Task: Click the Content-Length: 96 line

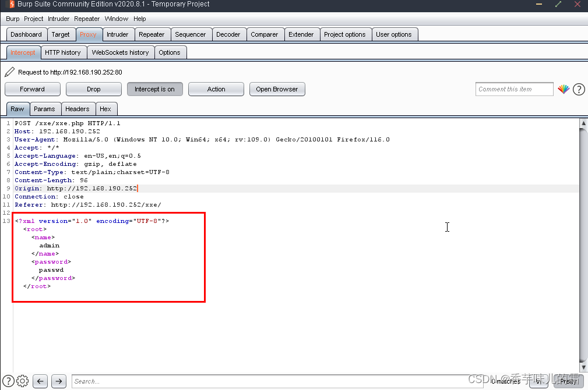Action: click(51, 180)
